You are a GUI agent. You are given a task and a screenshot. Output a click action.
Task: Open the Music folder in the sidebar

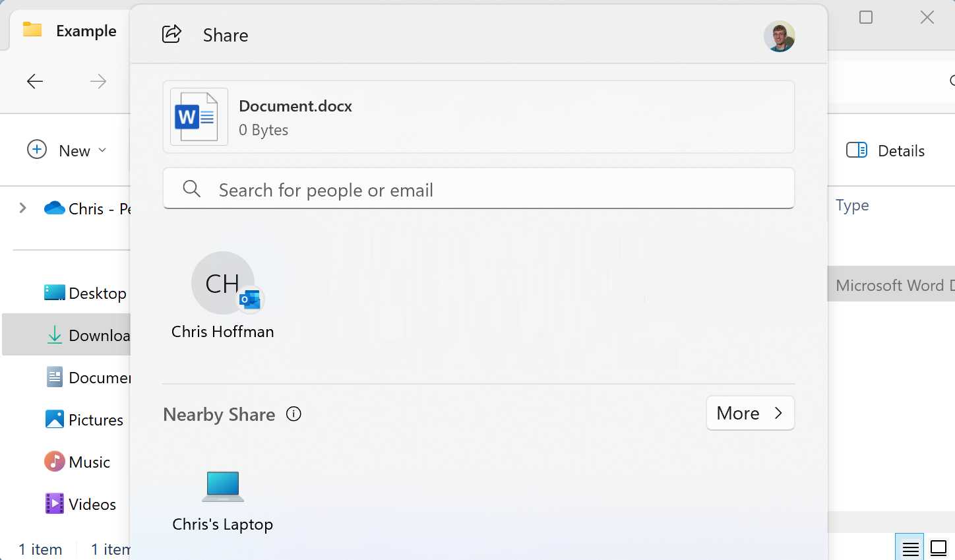(x=88, y=462)
